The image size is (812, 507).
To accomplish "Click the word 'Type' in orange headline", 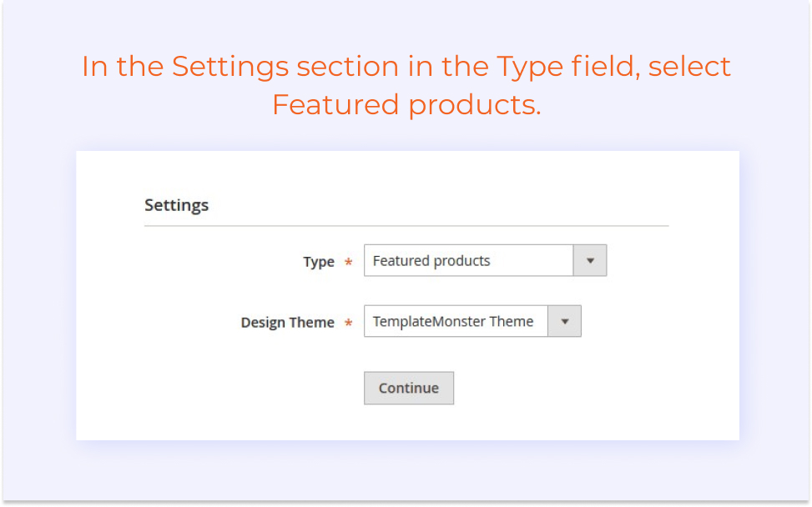I will (529, 68).
